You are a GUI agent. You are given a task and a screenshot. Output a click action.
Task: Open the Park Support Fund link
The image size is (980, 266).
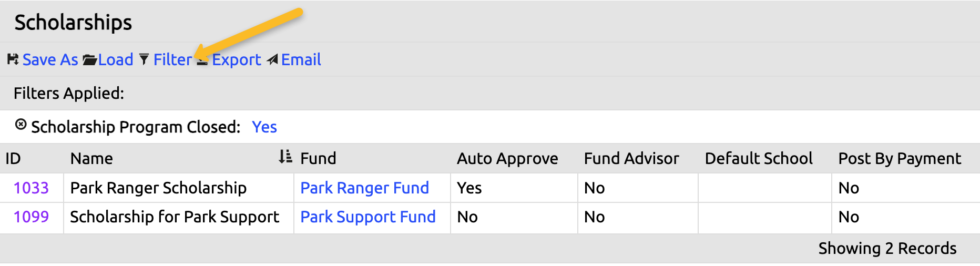tap(368, 217)
